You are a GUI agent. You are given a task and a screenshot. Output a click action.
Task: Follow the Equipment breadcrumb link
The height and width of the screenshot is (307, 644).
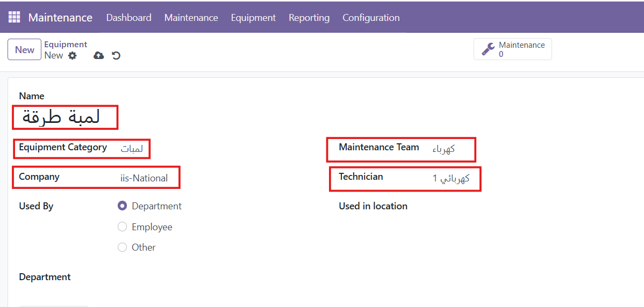pos(66,44)
